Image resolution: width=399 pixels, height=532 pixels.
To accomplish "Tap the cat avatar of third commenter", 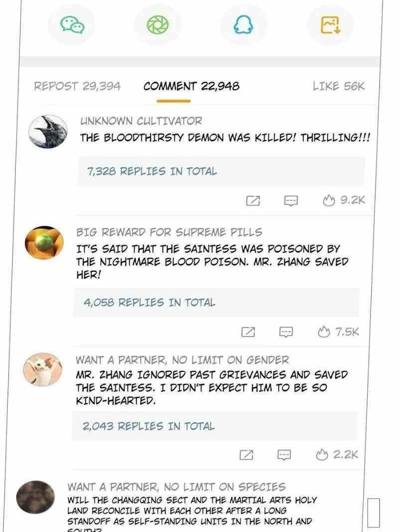I will [x=42, y=369].
